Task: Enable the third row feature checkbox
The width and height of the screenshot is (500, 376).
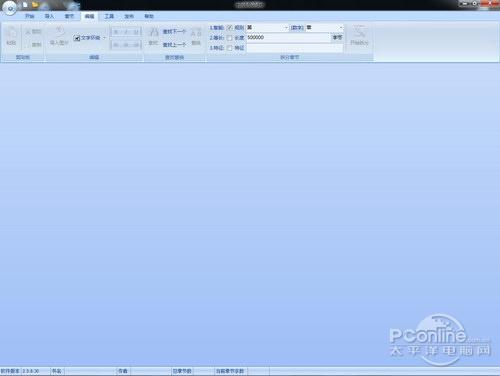Action: click(229, 48)
